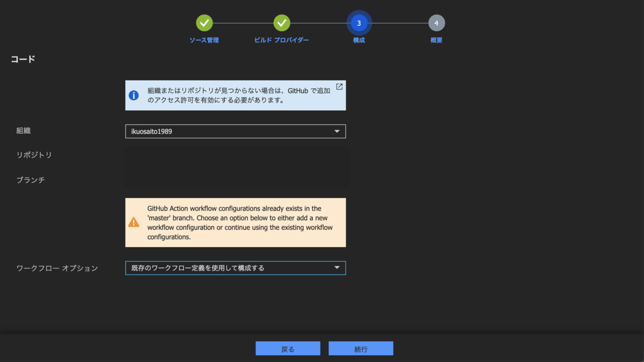Select the step 3 構成 circle

[x=359, y=23]
